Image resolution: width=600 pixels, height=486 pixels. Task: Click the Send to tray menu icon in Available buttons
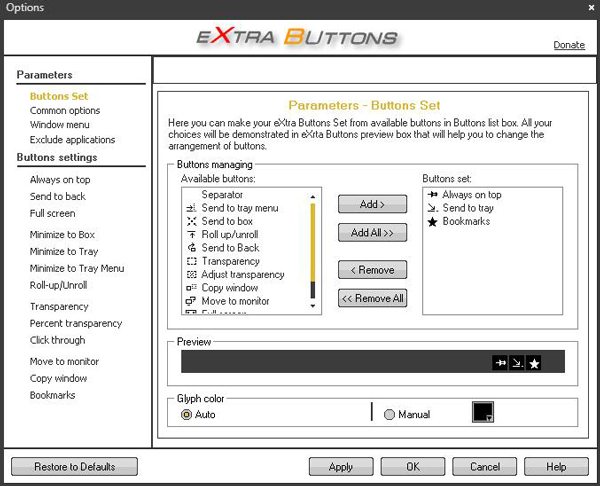point(191,208)
